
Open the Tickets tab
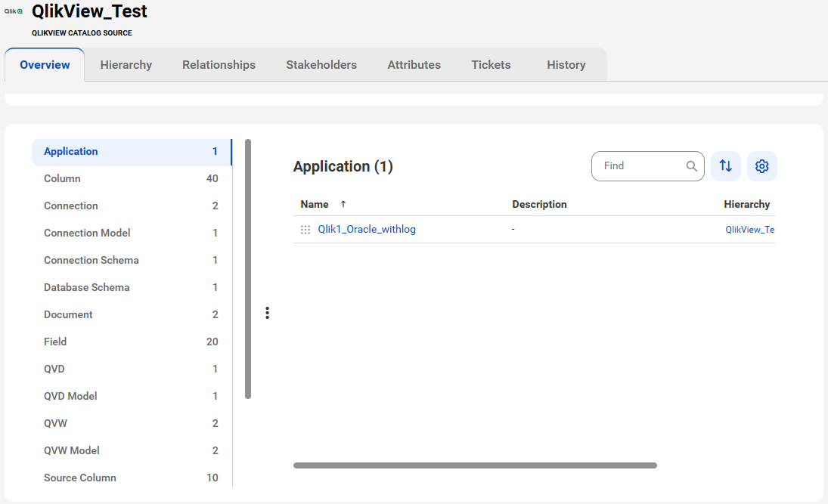(491, 65)
